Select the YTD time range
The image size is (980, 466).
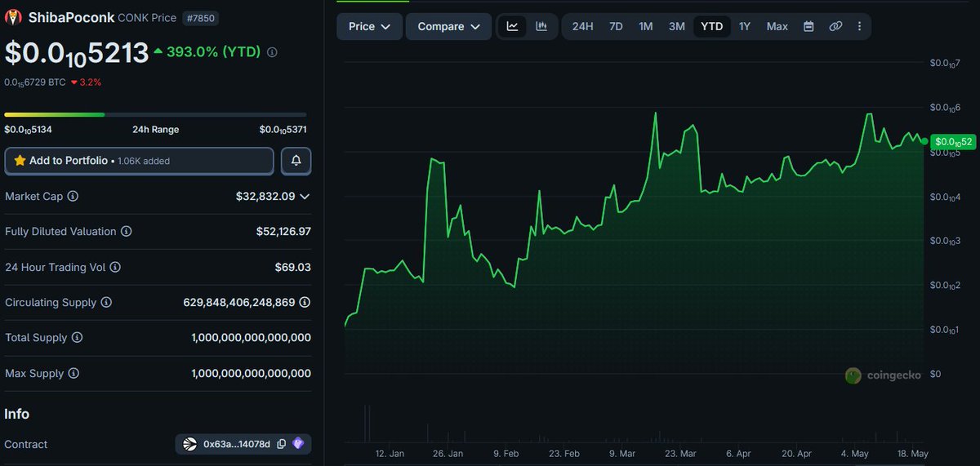711,26
